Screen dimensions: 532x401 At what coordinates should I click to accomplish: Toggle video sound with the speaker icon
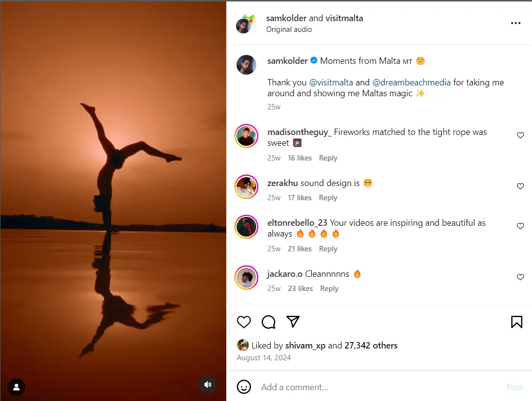click(x=208, y=385)
